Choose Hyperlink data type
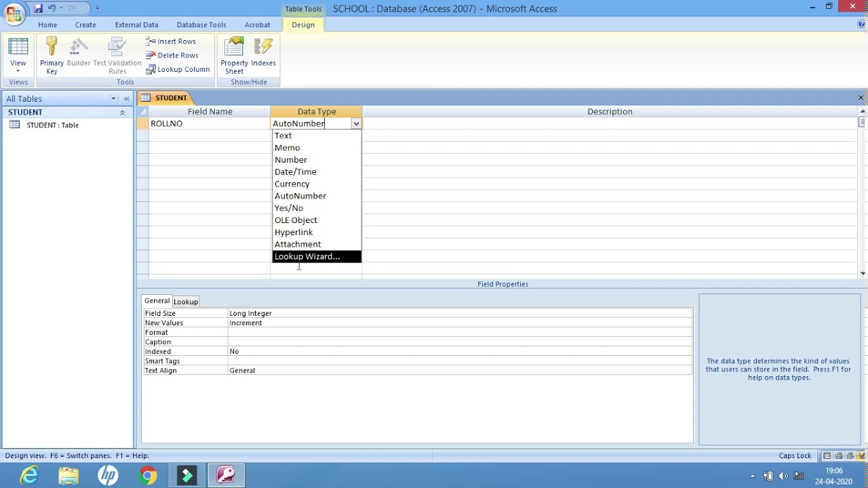Viewport: 868px width, 488px height. pyautogui.click(x=317, y=232)
